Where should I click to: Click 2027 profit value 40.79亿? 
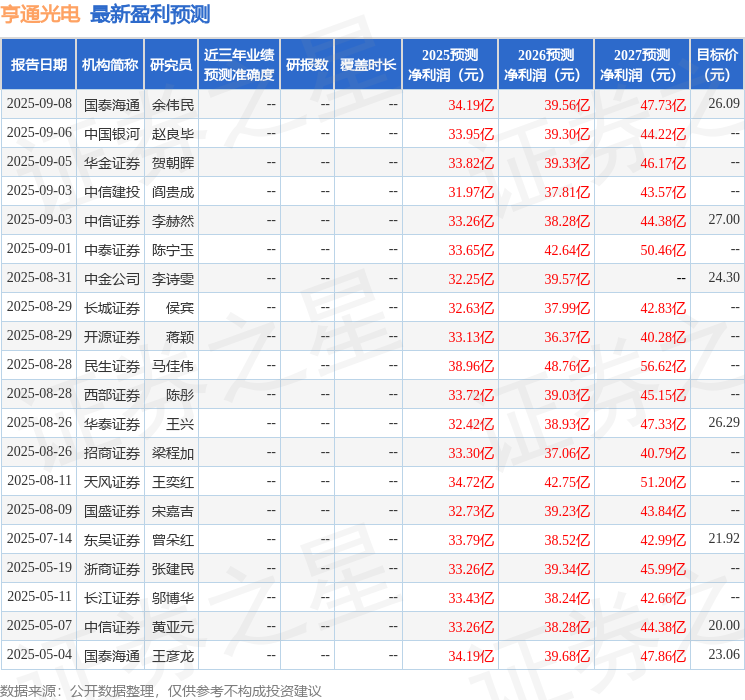663,453
